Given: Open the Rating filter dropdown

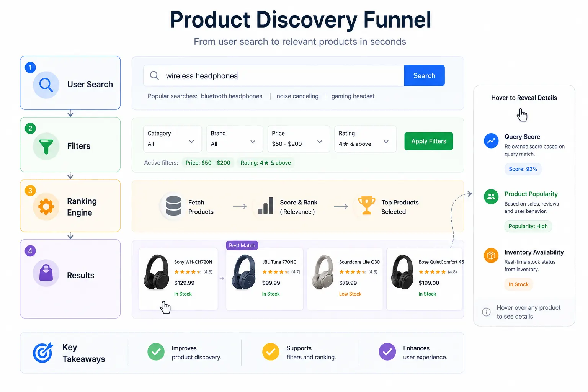Looking at the screenshot, I should pyautogui.click(x=365, y=139).
